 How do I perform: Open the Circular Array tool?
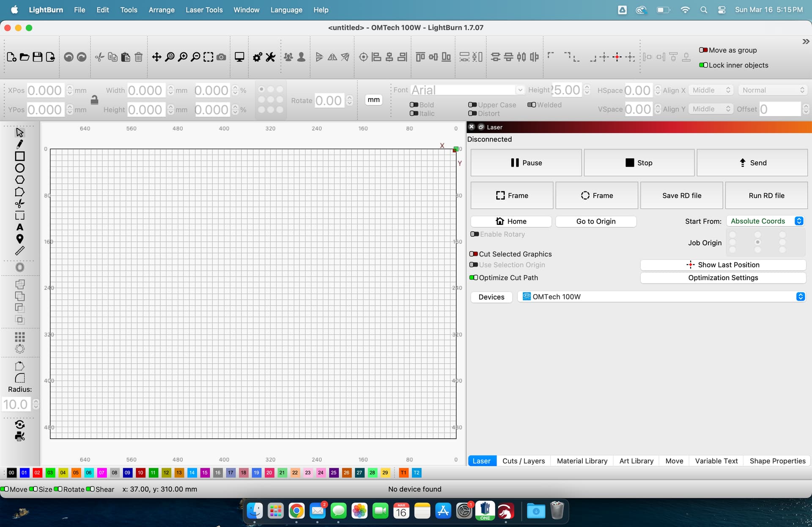(19, 349)
